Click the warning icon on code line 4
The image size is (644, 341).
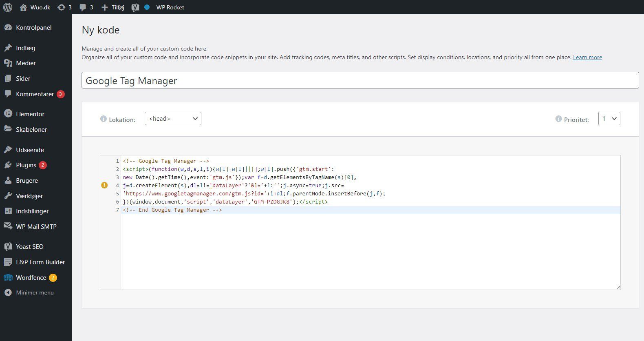click(104, 185)
